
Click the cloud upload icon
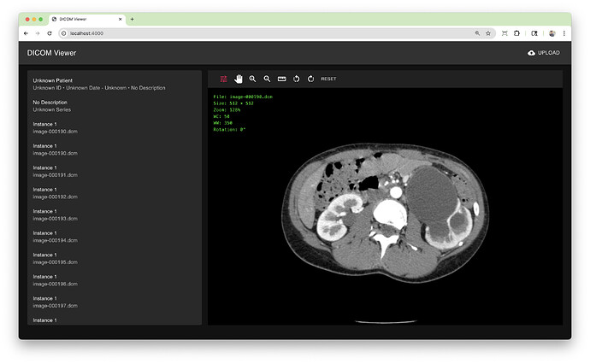[x=531, y=53]
